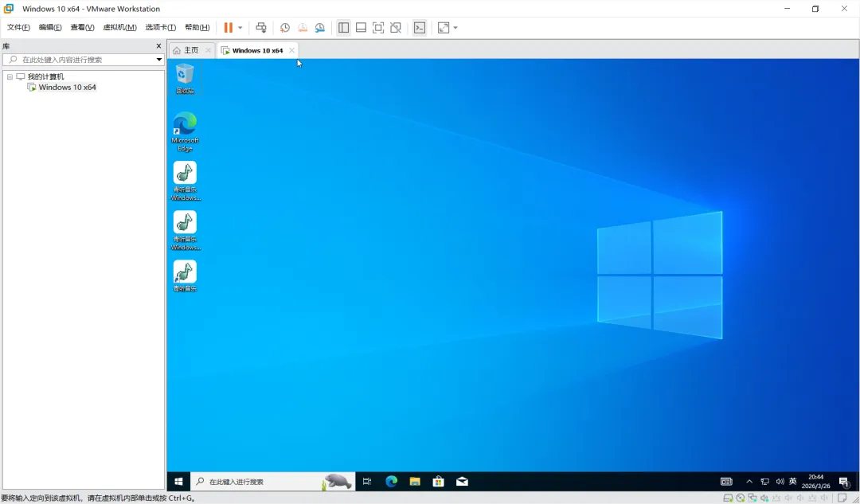Open the 文件(F) menu

pos(18,27)
